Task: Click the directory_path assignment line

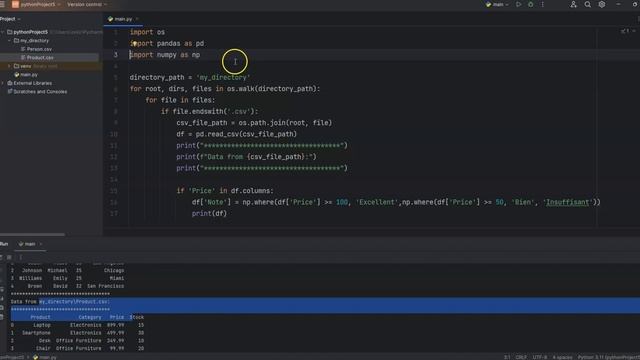Action: [x=190, y=77]
